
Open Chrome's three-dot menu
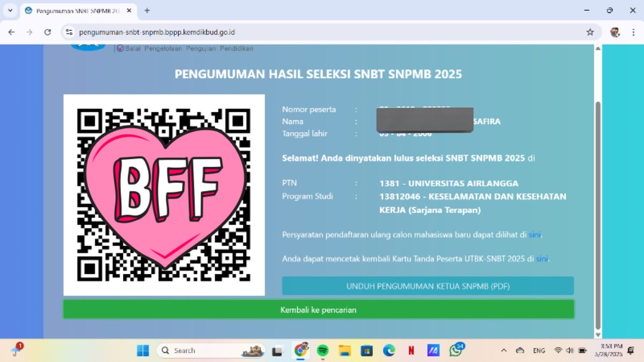tap(633, 32)
